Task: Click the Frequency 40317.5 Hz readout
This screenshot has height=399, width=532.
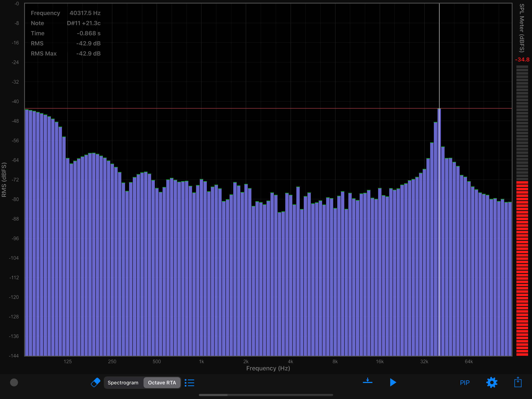Action: (x=85, y=13)
